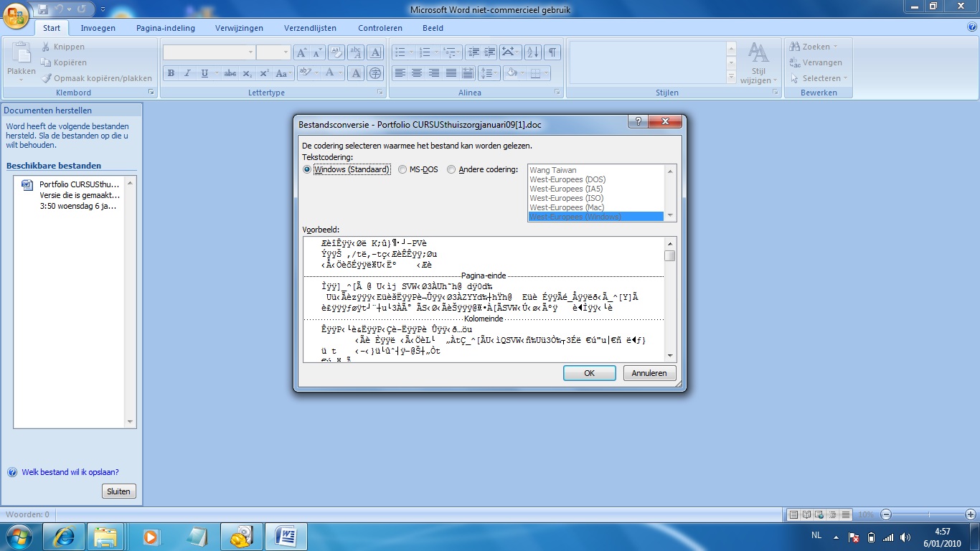Click the Opmaak kopiëren/plakken brush

click(46, 78)
